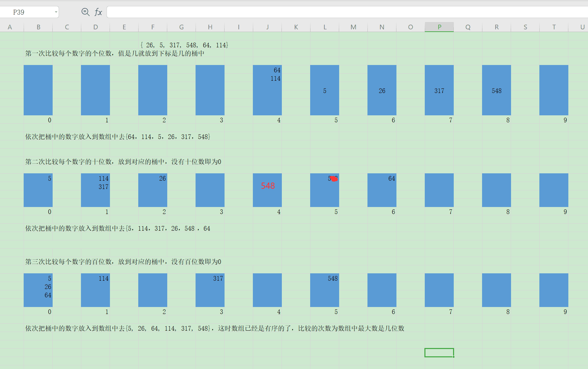588x369 pixels.
Task: Select column Q header
Action: click(468, 27)
